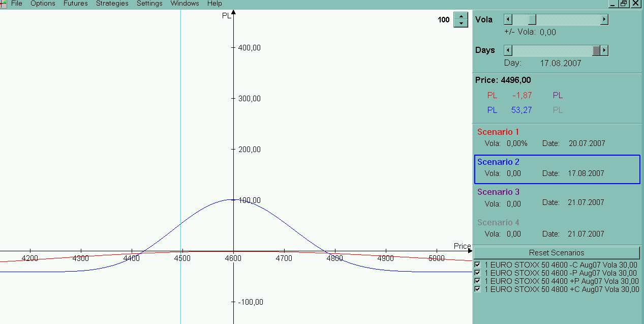Screen dimensions: 644x324
Task: Open the Futures menu
Action: [75, 4]
